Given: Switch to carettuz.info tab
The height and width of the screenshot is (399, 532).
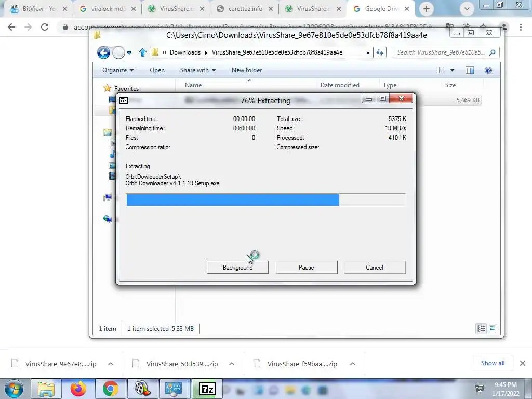Looking at the screenshot, I should (244, 9).
